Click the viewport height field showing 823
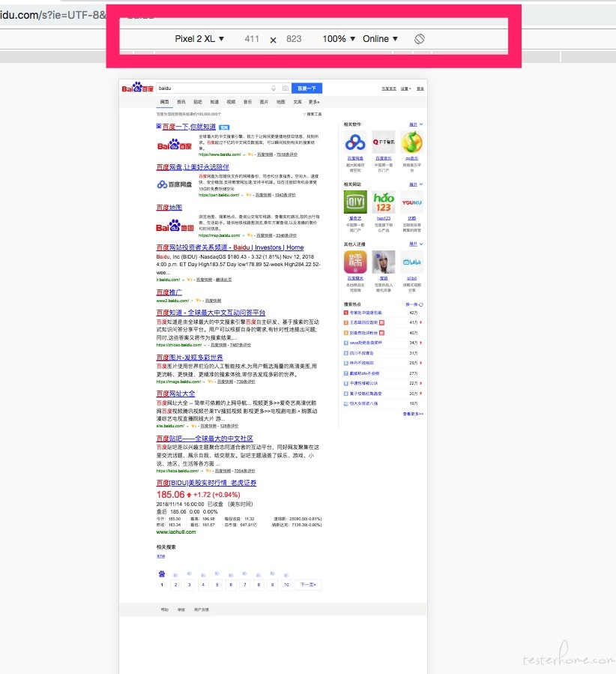Screen dimensions: 616x674 (294, 39)
